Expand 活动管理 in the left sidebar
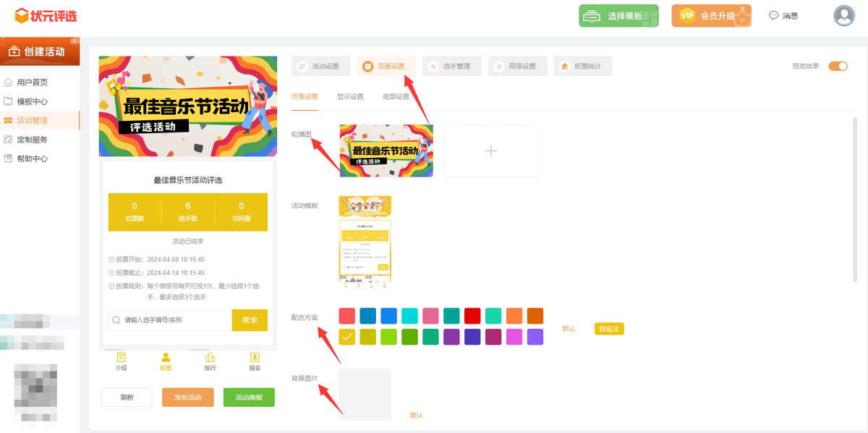The height and width of the screenshot is (433, 868). point(33,120)
